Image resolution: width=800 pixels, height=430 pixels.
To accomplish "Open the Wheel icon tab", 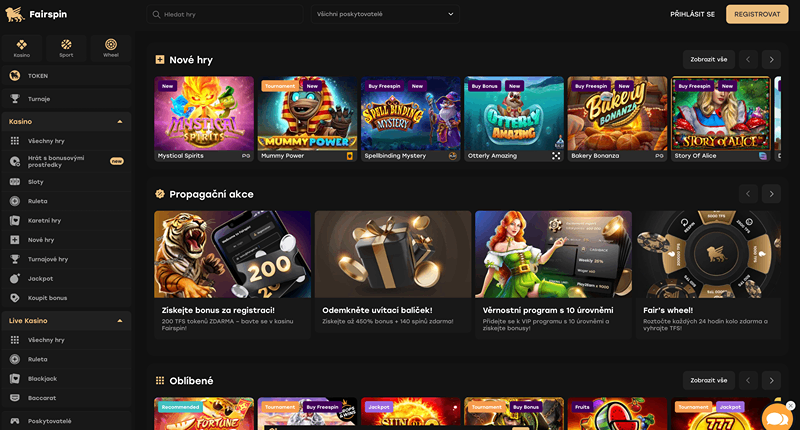I will tap(111, 48).
